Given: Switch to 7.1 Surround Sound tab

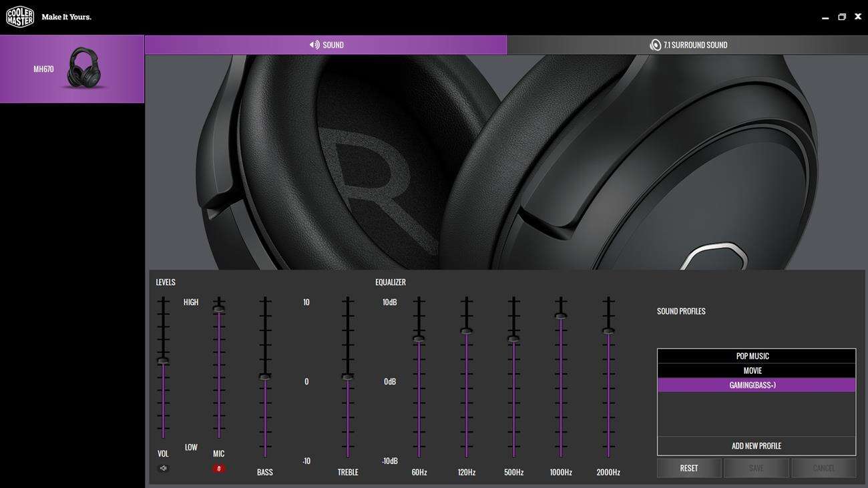Looking at the screenshot, I should pyautogui.click(x=688, y=45).
